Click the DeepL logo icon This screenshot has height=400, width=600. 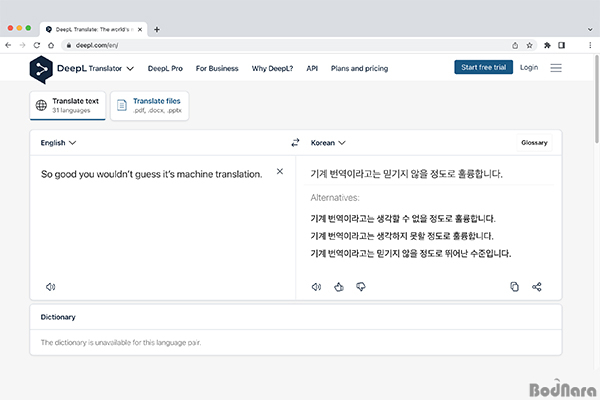point(41,69)
